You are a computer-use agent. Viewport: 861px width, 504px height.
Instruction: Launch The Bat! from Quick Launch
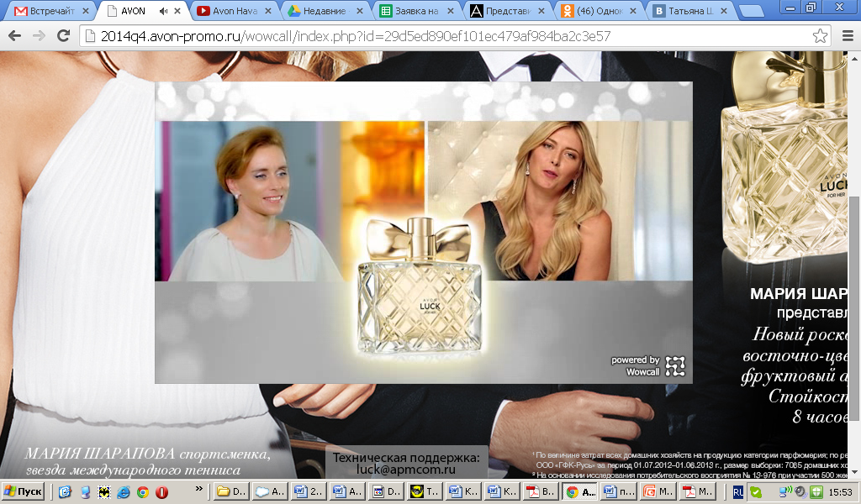103,492
